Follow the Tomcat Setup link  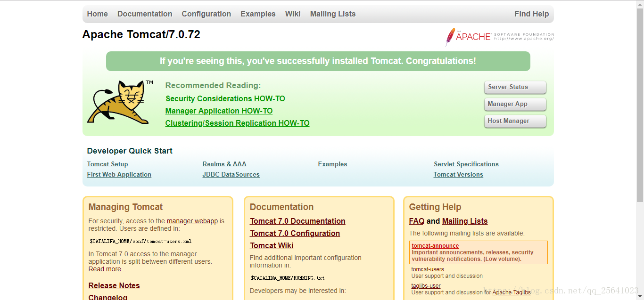[x=107, y=164]
